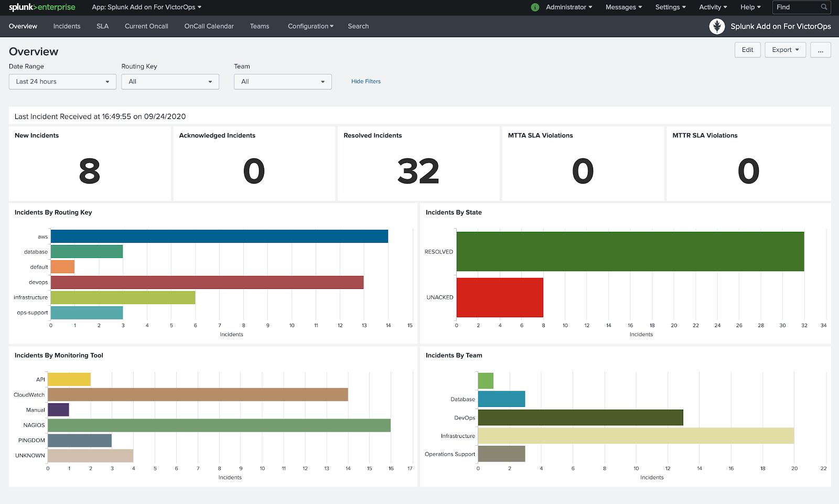Click the NAGIOS monitoring tool bar
Screen dimensions: 839x504
pos(219,425)
